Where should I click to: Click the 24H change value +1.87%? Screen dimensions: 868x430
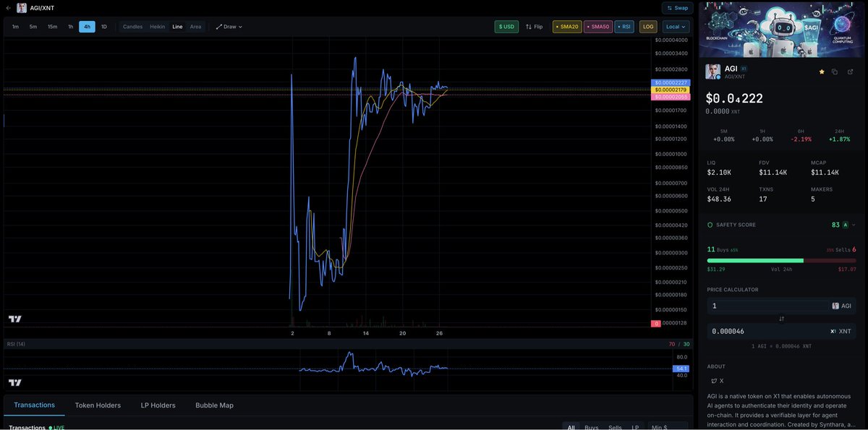pyautogui.click(x=839, y=139)
